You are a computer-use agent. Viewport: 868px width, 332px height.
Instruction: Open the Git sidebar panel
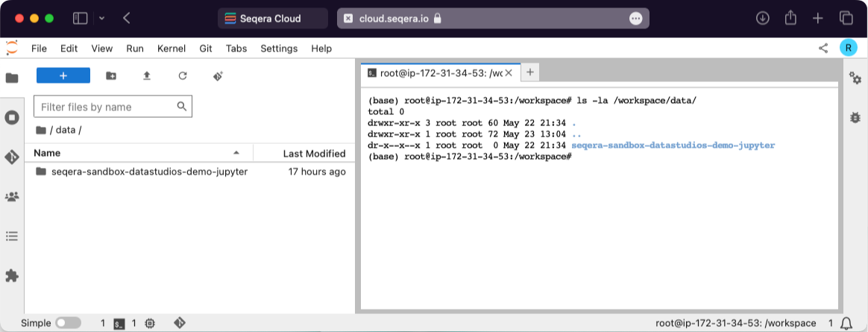point(12,157)
